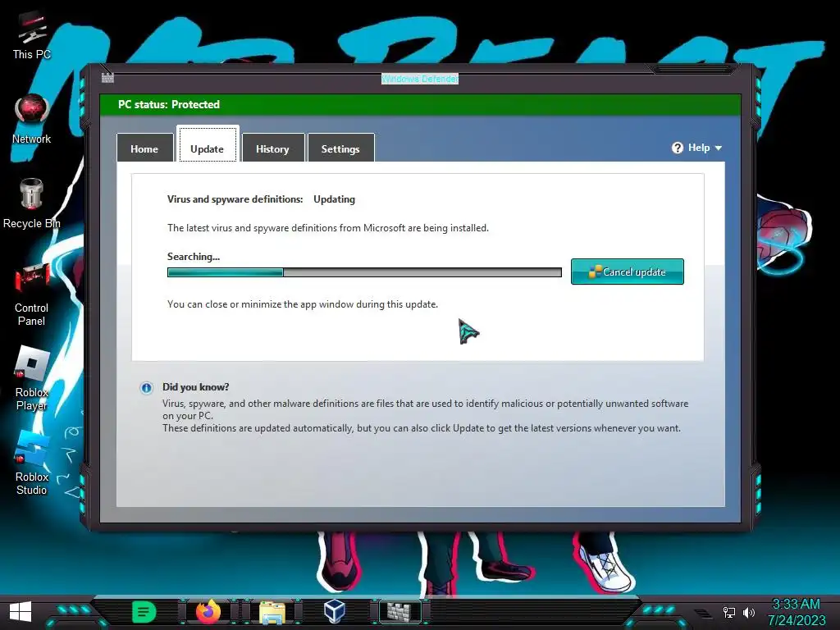The image size is (840, 630).
Task: Launch Firefox from the taskbar
Action: pos(208,612)
